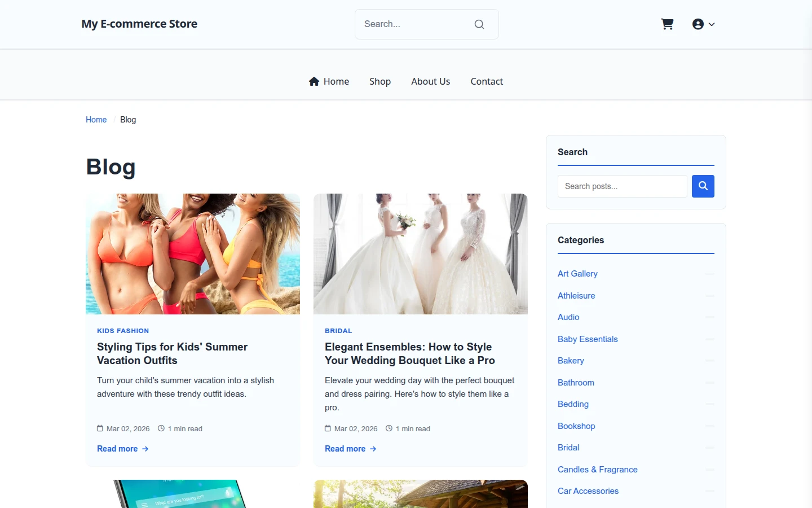Click arrow next to Bridal post Read more
The image size is (812, 508).
pos(373,449)
